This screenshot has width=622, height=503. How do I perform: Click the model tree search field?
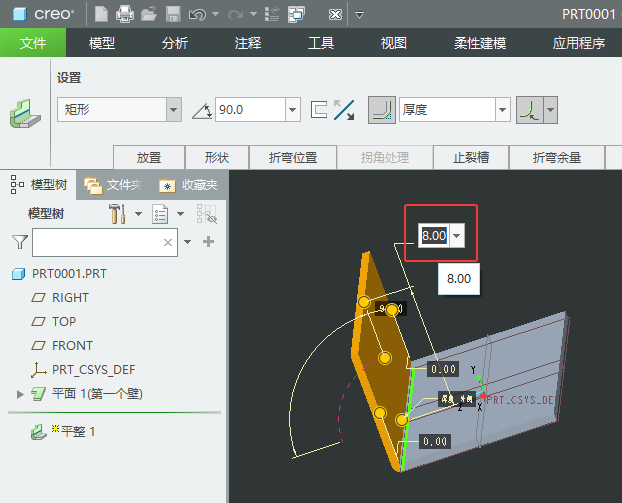pyautogui.click(x=104, y=242)
